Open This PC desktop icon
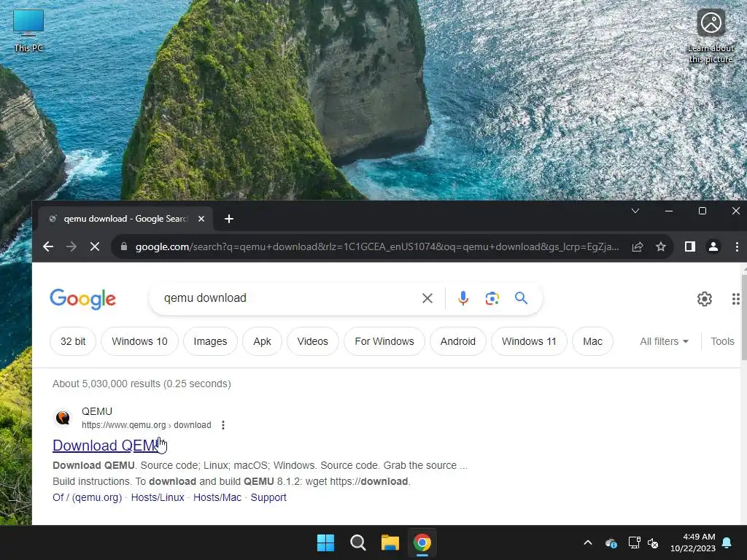The image size is (747, 560). click(28, 31)
